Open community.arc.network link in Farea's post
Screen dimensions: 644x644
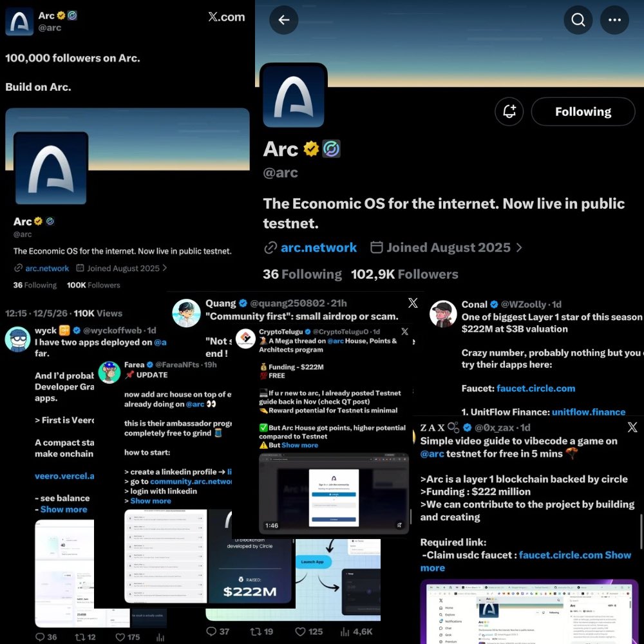(191, 481)
